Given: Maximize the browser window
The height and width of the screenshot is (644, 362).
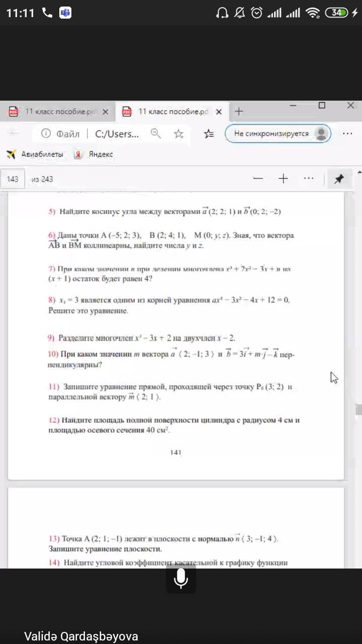Looking at the screenshot, I should pyautogui.click(x=322, y=106).
